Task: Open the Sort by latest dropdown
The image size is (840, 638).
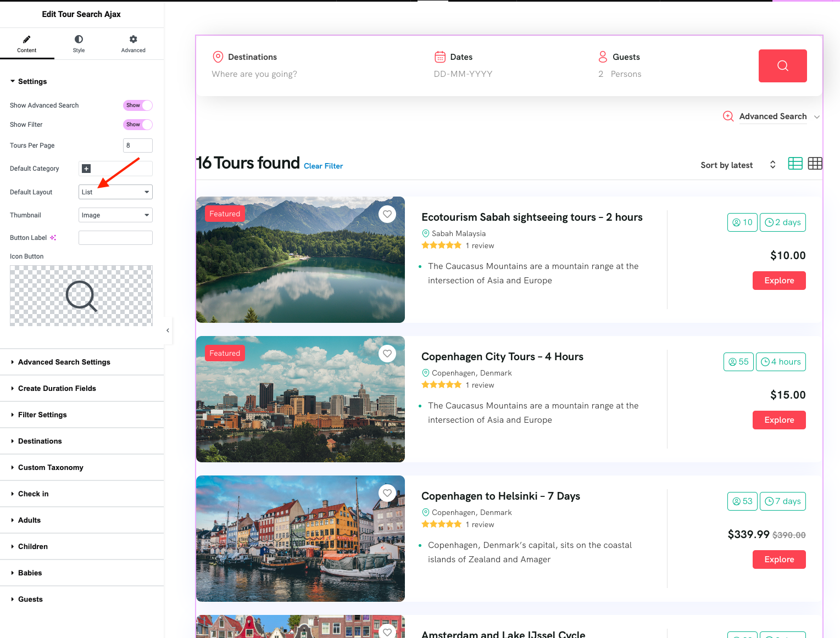Action: [738, 165]
